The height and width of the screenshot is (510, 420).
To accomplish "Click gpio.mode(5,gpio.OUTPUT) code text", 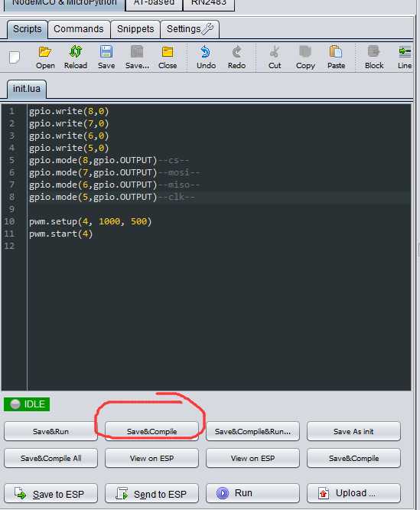I will click(x=93, y=197).
